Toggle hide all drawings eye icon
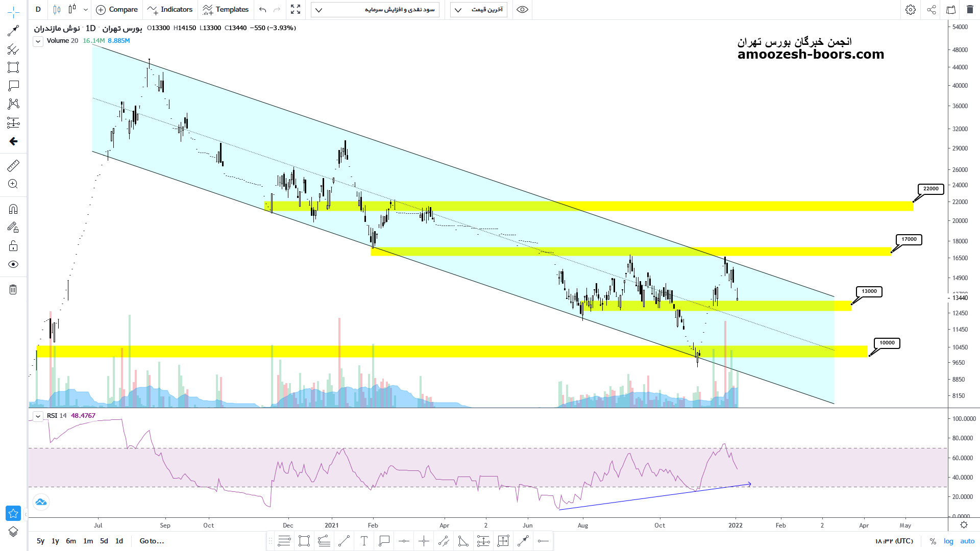This screenshot has width=980, height=551. click(x=13, y=264)
